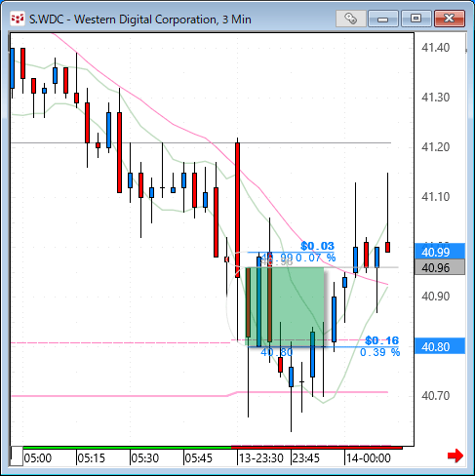Click the $0.16 value annotation
This screenshot has height=476, width=475.
click(381, 340)
